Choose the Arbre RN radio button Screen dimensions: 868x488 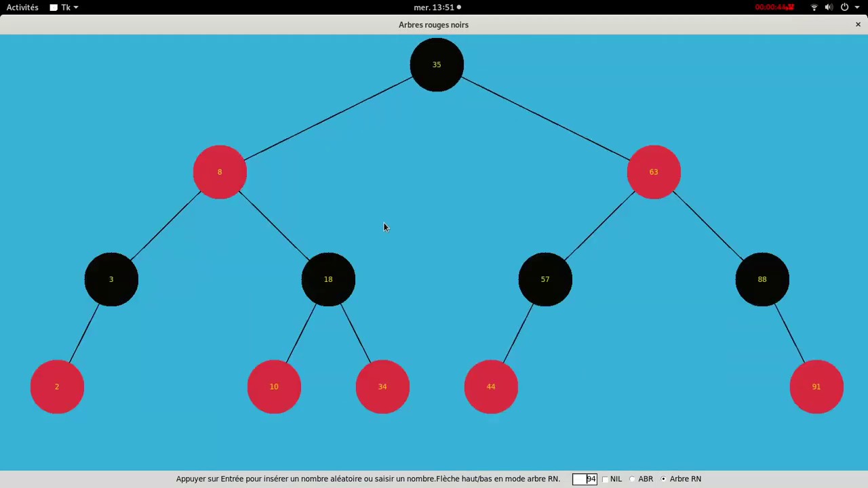coord(664,479)
